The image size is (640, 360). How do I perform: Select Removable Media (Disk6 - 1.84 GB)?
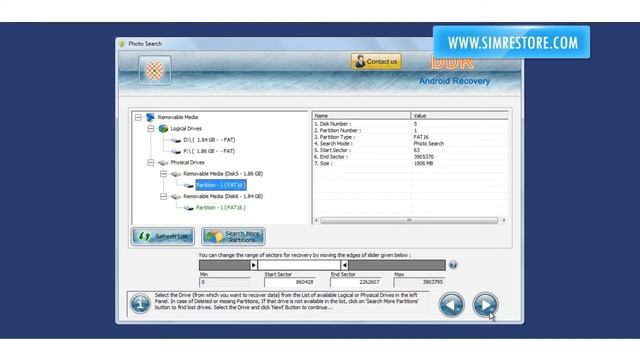tap(223, 196)
